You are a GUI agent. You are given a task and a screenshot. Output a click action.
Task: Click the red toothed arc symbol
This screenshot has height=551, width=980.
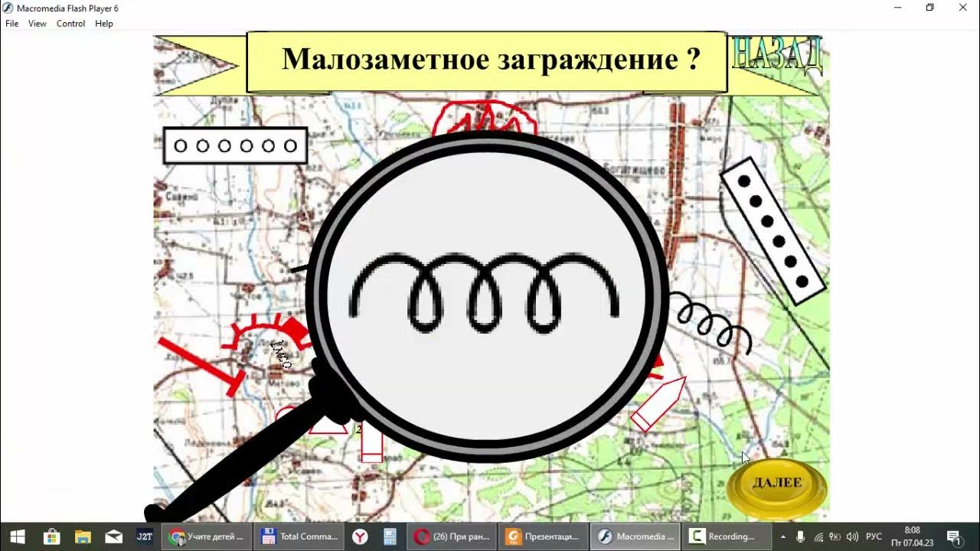pyautogui.click(x=268, y=334)
